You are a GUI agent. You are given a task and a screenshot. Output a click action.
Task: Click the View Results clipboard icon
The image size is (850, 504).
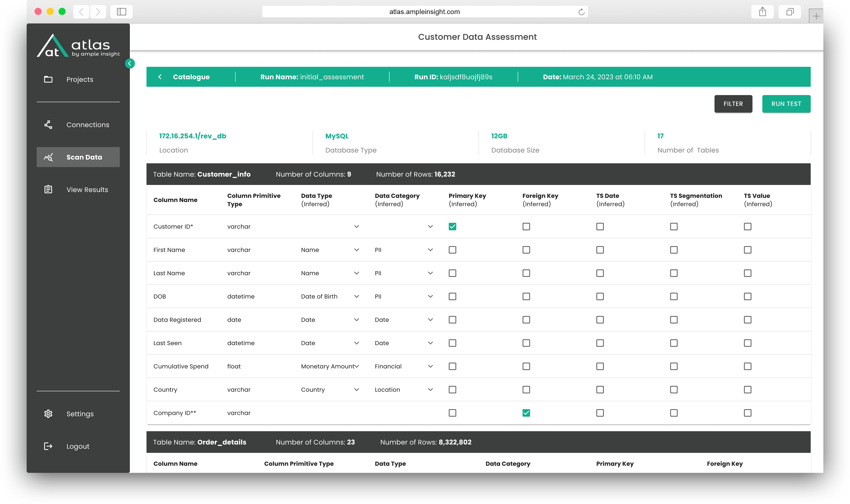[48, 189]
